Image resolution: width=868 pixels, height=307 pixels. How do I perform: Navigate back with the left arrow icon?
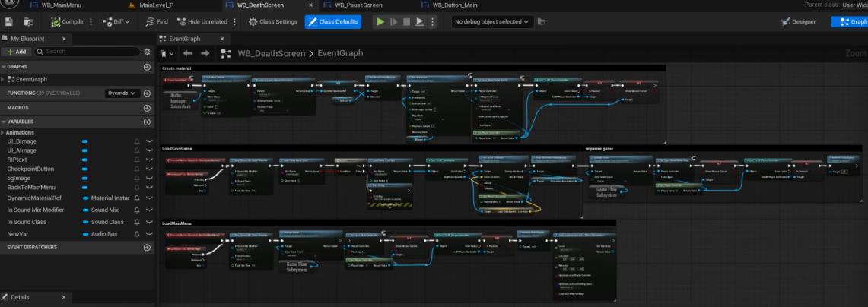[186, 53]
